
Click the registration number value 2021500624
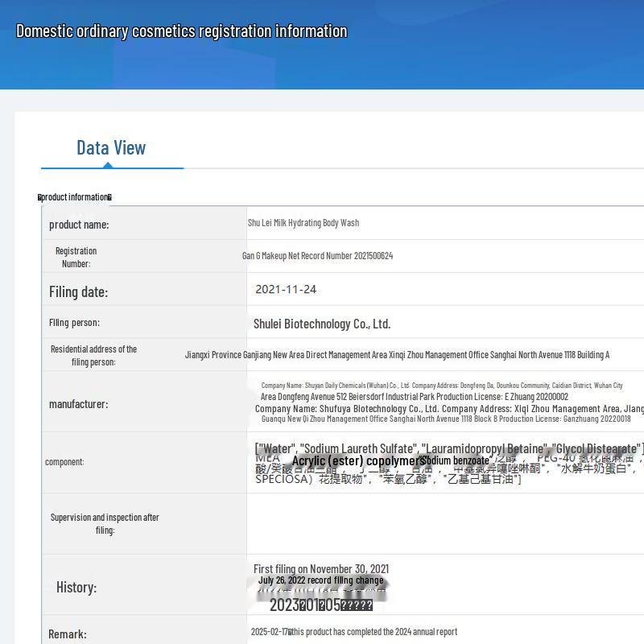pos(317,256)
